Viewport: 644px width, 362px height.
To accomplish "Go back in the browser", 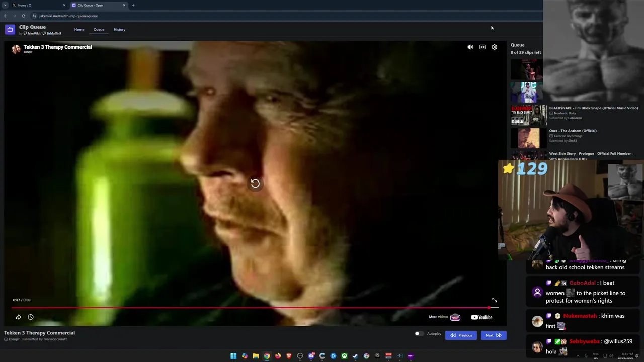I will click(x=6, y=16).
